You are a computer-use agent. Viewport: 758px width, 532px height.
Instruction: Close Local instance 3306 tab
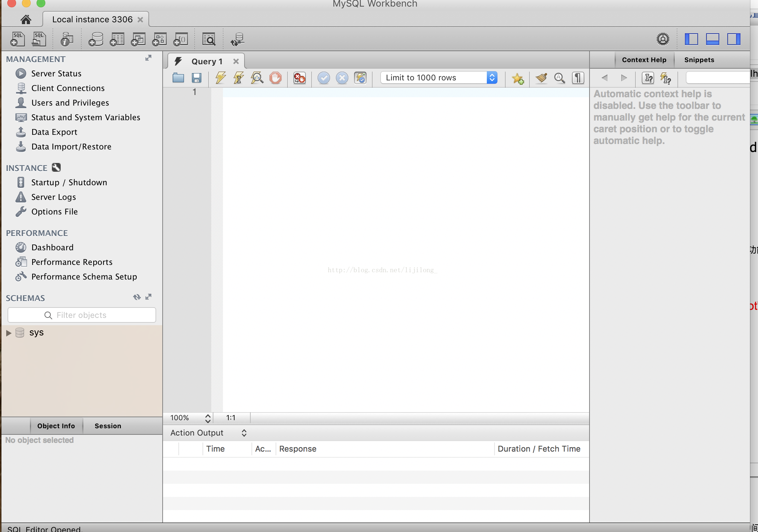point(140,20)
